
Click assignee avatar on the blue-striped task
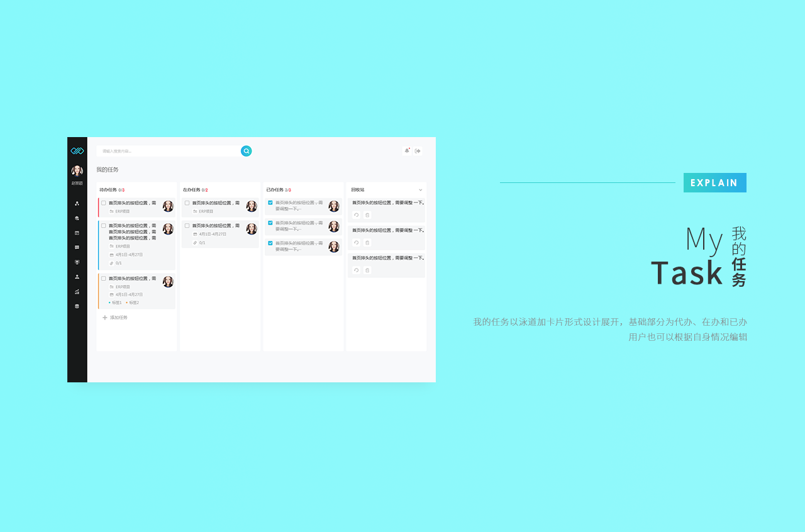[x=168, y=229]
